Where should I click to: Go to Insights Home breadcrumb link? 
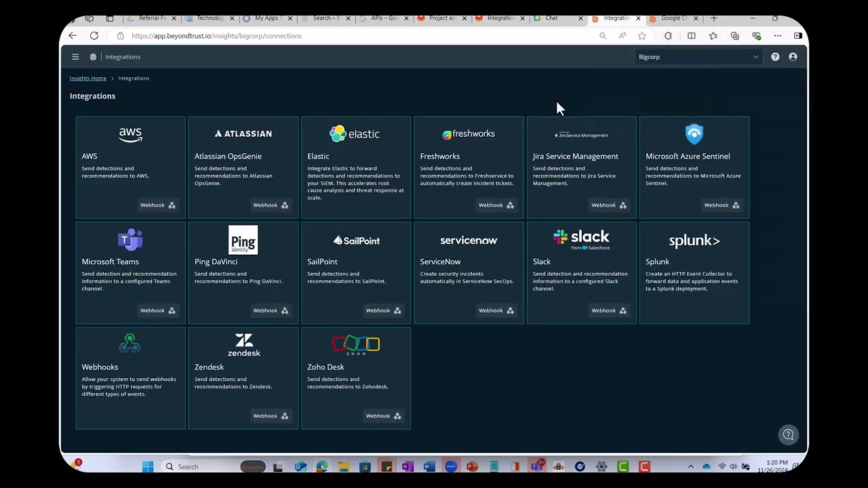pyautogui.click(x=88, y=78)
